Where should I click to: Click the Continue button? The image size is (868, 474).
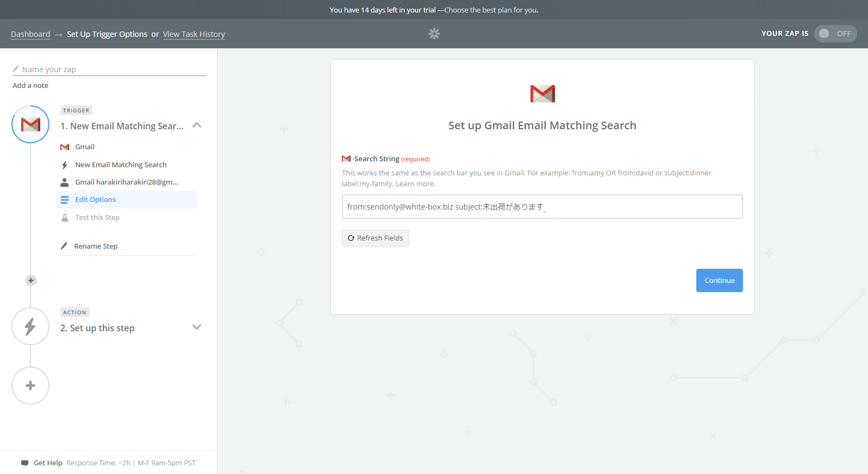[x=719, y=280]
